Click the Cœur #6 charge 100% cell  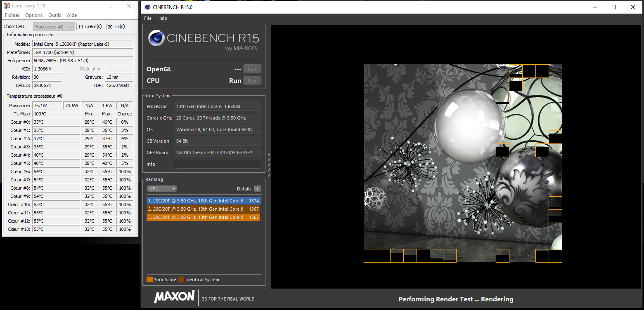pyautogui.click(x=125, y=171)
